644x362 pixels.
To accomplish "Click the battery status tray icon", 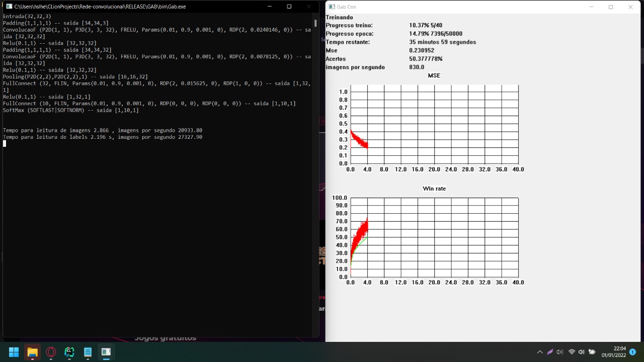I will [592, 352].
